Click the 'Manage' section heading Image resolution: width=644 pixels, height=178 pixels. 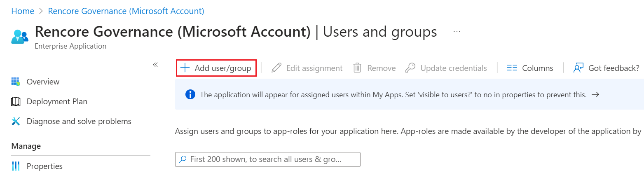pyautogui.click(x=26, y=146)
